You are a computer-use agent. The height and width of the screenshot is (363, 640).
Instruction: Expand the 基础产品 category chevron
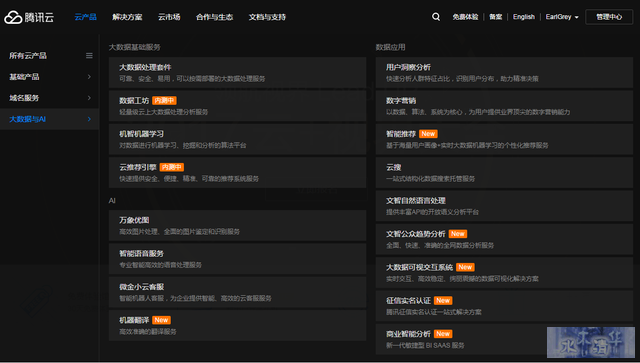coord(89,77)
